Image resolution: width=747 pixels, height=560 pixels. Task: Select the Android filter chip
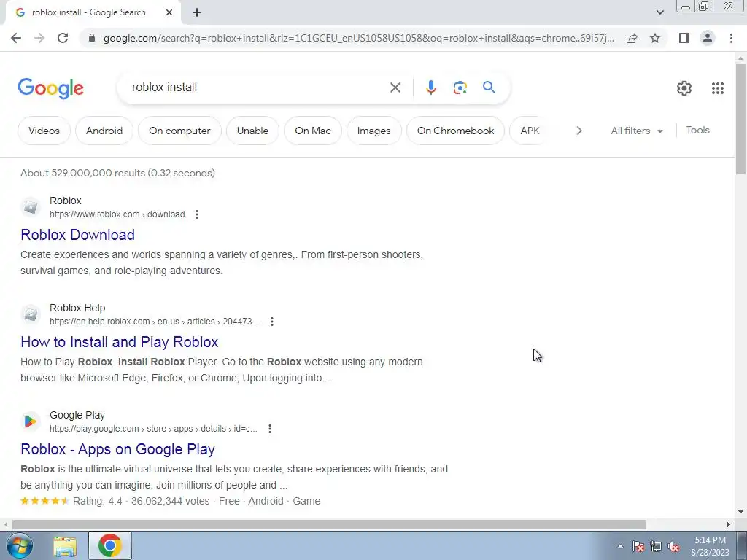[104, 131]
